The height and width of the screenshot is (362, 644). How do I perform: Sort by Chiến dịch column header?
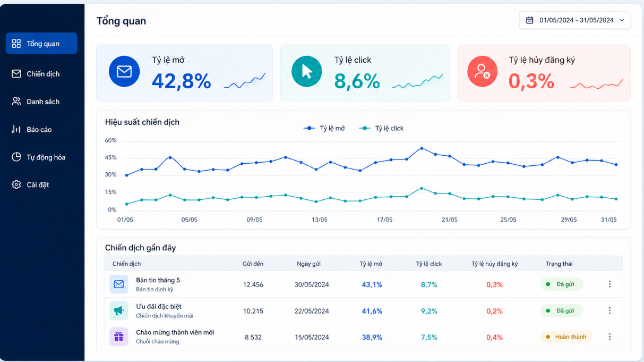click(126, 264)
